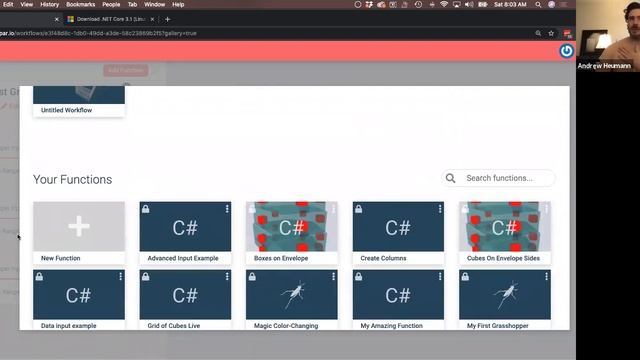Click lock icon on Create Columns card

[x=359, y=209]
